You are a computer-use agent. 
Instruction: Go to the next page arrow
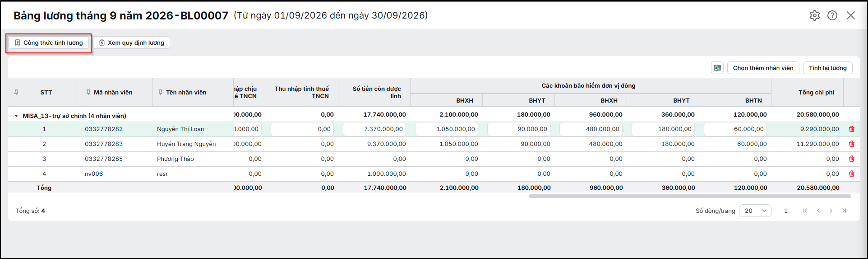(831, 211)
